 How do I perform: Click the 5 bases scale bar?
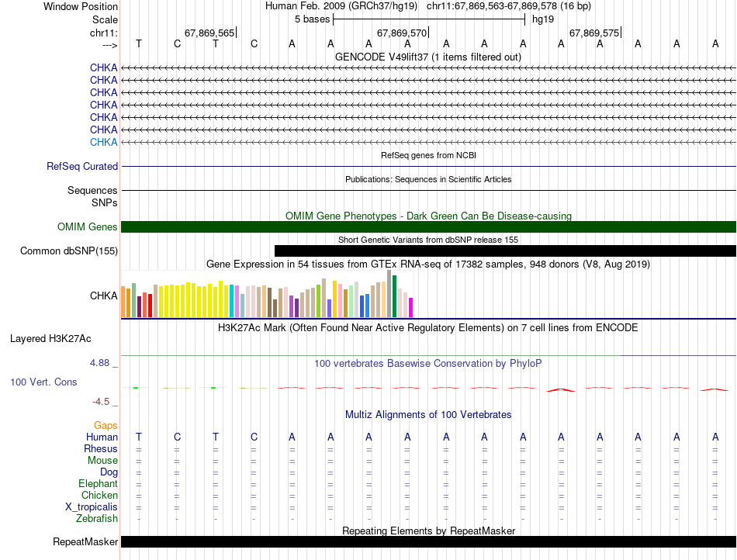point(429,19)
